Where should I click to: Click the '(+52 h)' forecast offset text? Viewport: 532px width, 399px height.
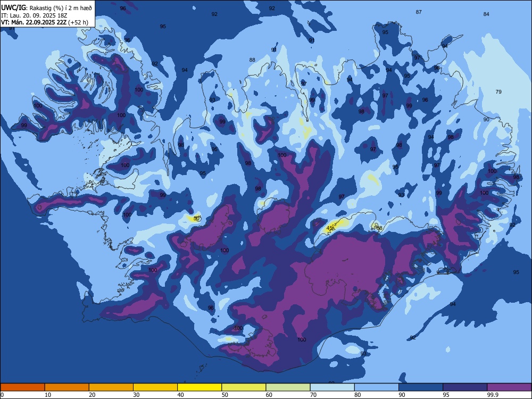tap(78, 22)
